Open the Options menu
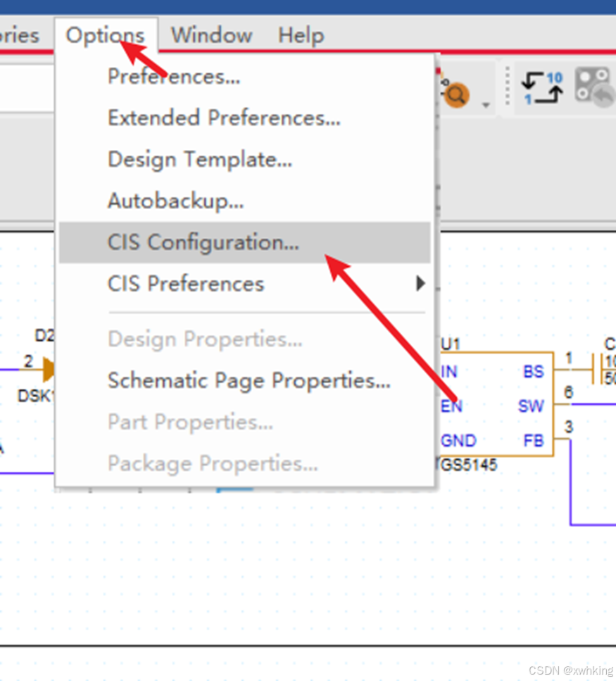Viewport: 616px width, 681px height. coord(105,35)
